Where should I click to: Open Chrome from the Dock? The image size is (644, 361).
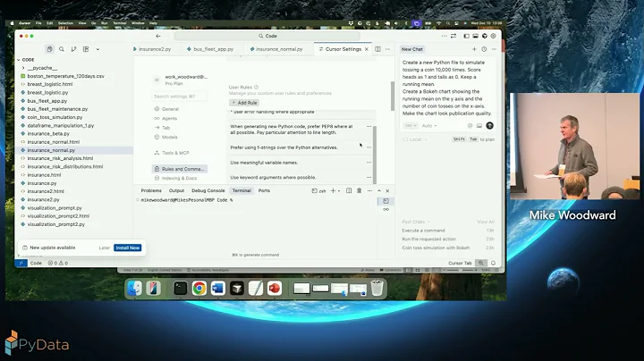[199, 289]
